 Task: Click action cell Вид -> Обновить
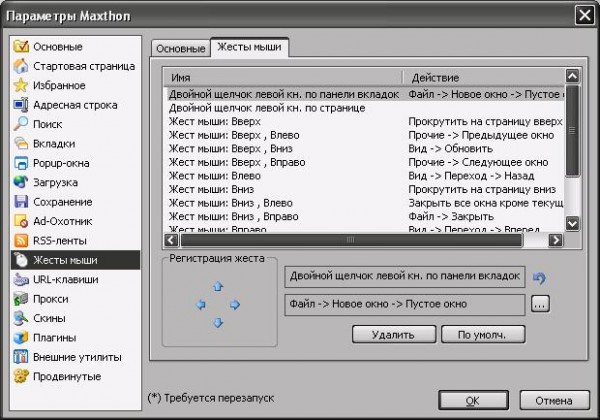(450, 148)
